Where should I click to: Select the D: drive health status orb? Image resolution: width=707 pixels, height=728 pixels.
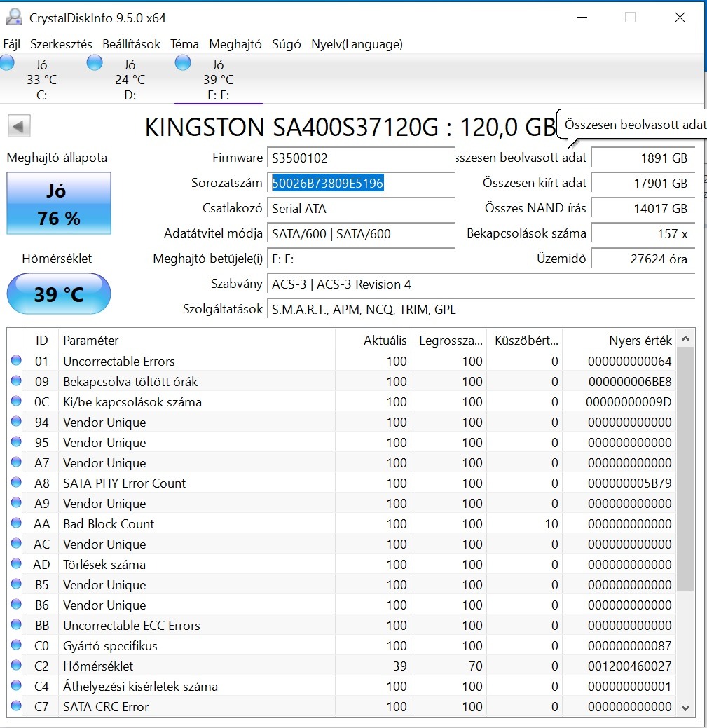(95, 62)
